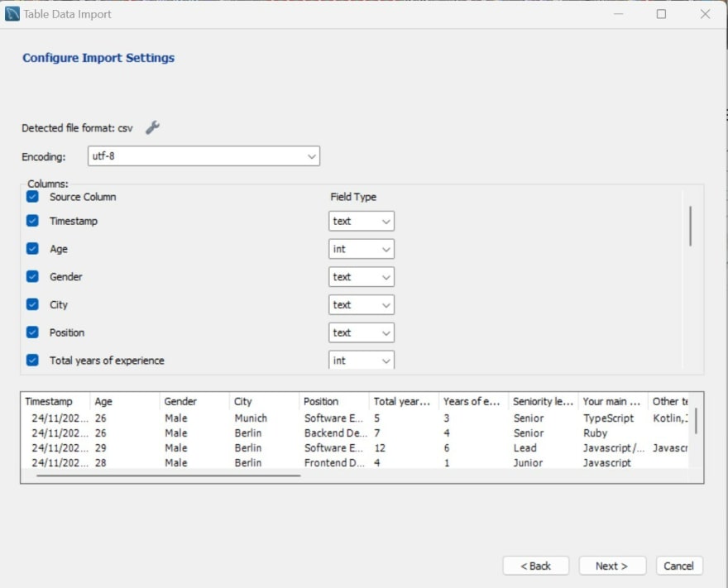Click the Seniority le… preview column header

544,401
